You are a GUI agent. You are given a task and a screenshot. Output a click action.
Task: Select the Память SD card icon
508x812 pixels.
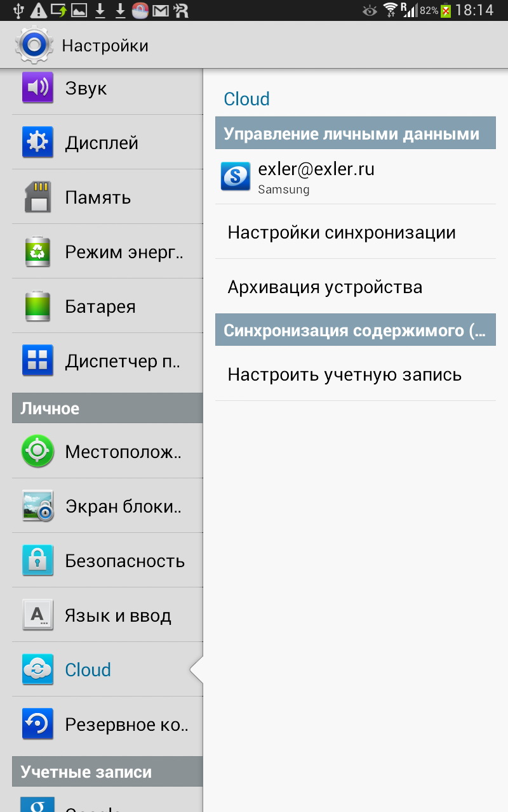(x=37, y=197)
